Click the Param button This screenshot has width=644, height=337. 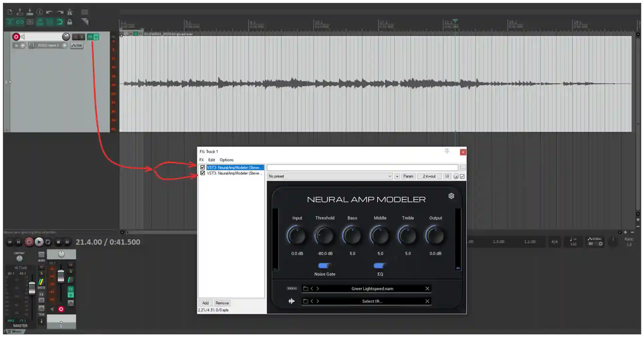[x=408, y=176]
